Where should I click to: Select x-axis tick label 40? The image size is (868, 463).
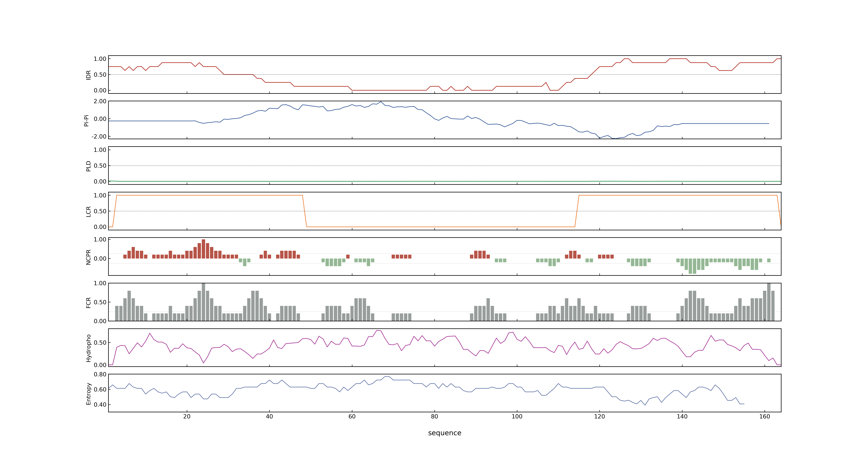coord(269,416)
